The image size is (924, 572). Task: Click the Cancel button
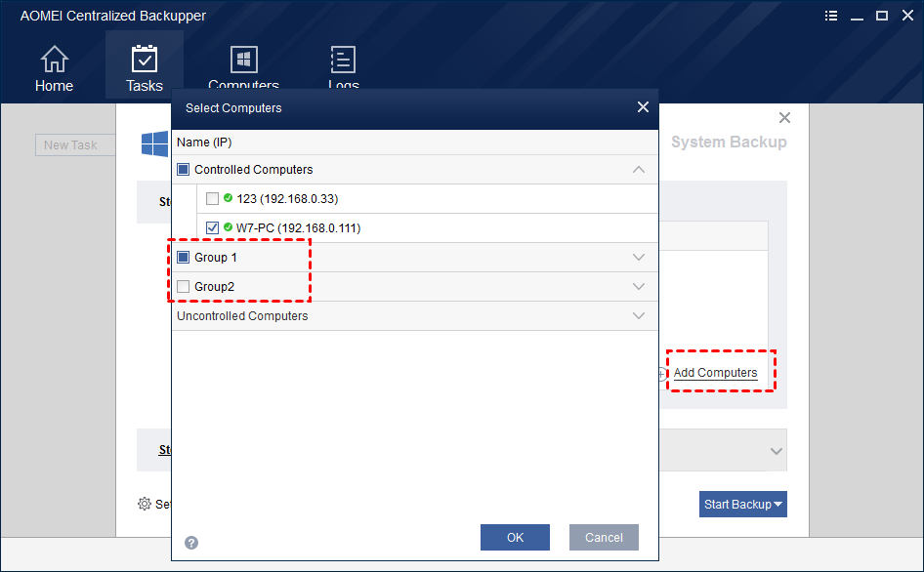tap(604, 537)
